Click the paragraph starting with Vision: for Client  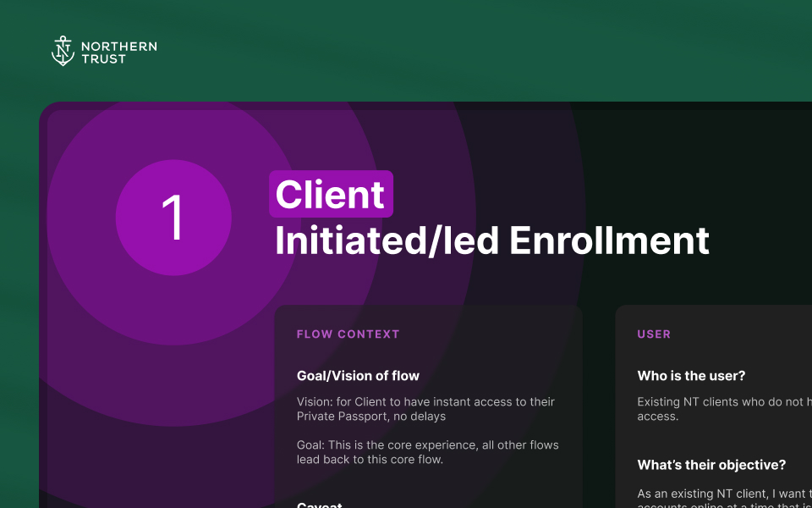tap(425, 409)
